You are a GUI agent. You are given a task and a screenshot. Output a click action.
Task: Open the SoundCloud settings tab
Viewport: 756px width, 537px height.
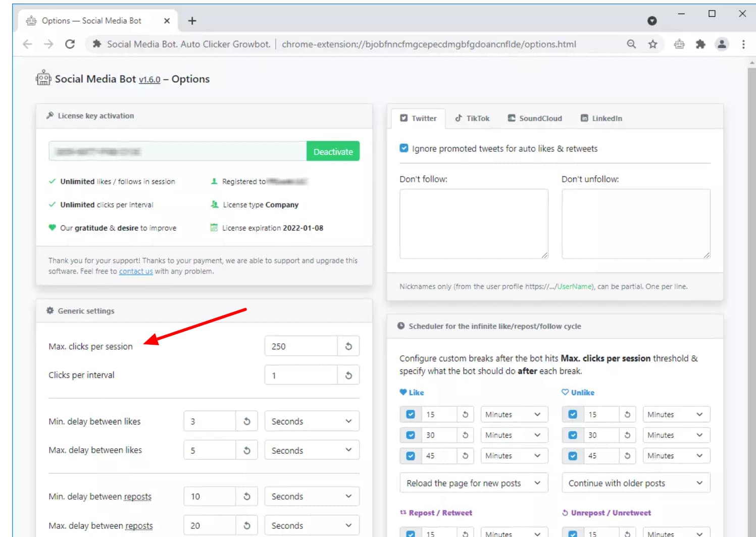(x=534, y=118)
